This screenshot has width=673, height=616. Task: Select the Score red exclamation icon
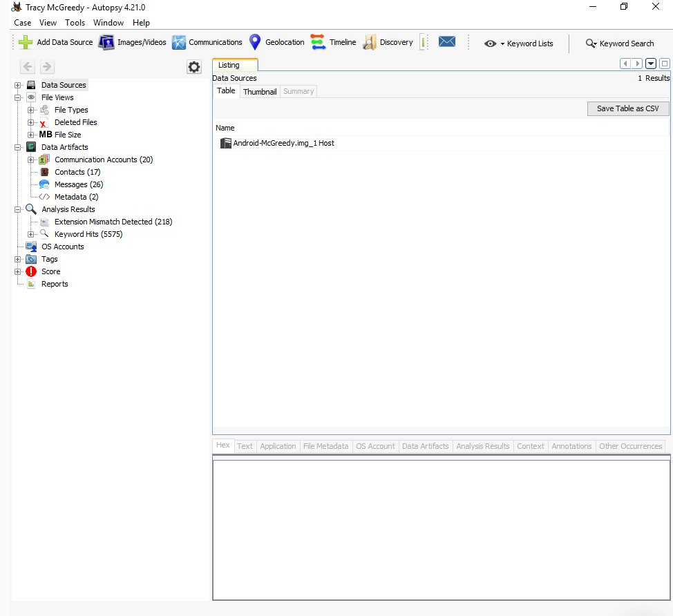pos(31,271)
